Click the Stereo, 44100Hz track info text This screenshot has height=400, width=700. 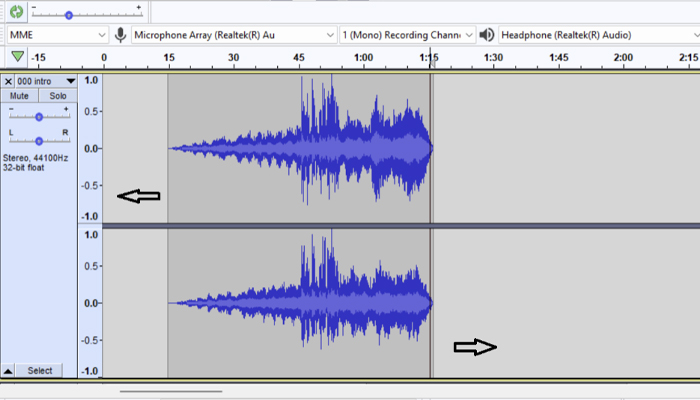[36, 158]
